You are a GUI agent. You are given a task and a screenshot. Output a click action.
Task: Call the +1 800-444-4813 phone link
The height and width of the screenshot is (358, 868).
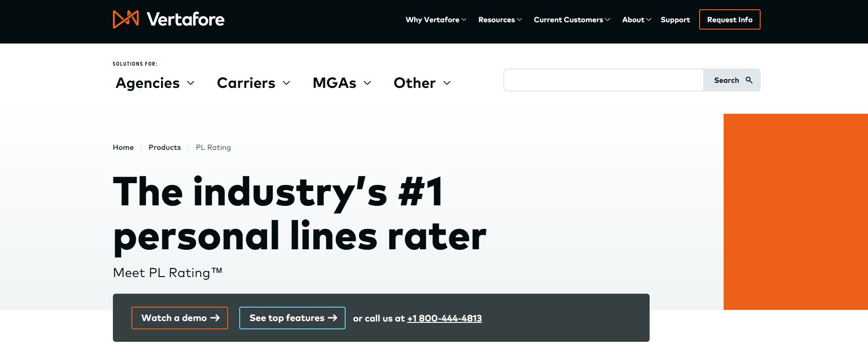[x=444, y=318]
